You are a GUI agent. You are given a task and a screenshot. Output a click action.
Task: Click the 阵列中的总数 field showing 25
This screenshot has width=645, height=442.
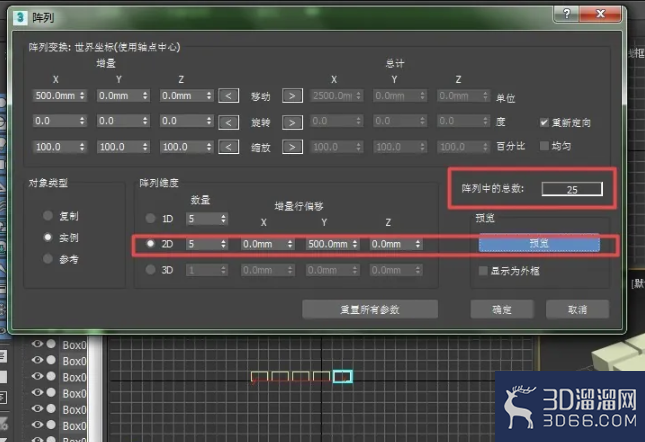[572, 189]
